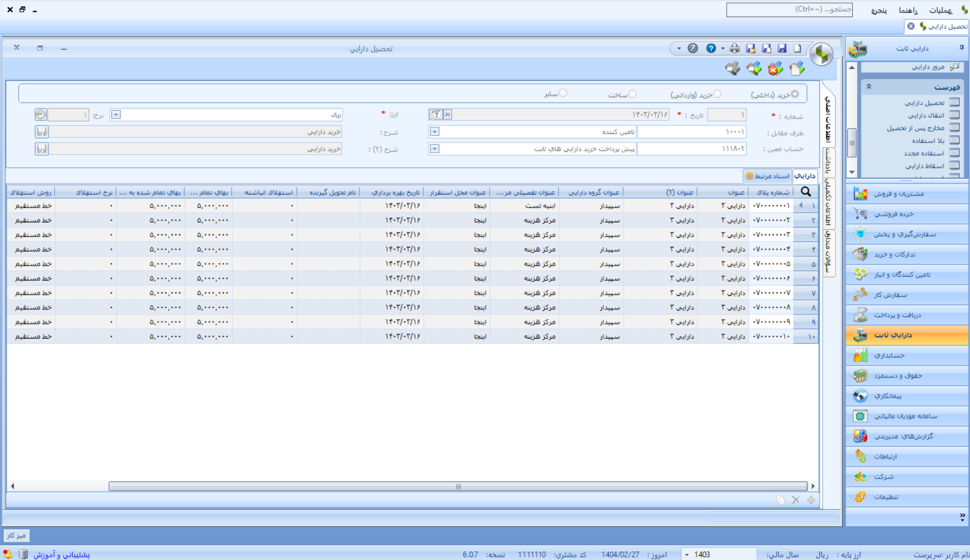Click the پشتیبانی و آموزش link
This screenshot has width=970, height=560.
(62, 554)
